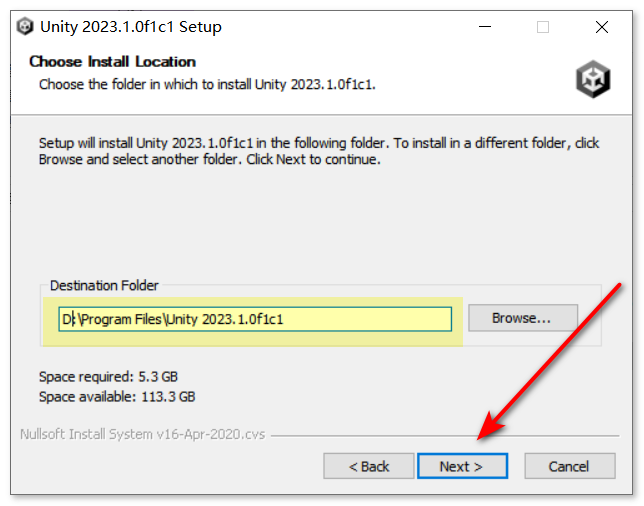
Task: Click the 'Setup will install Unity' instruction text
Action: [x=319, y=151]
